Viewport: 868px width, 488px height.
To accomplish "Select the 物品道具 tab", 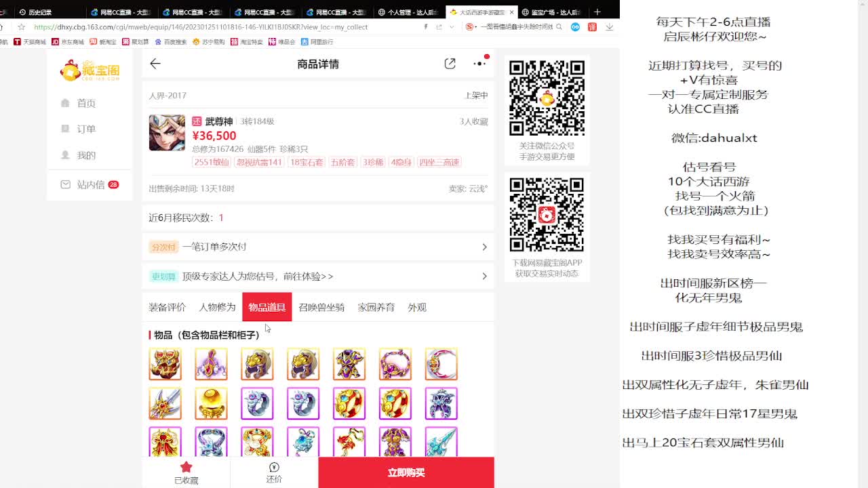I will 267,307.
